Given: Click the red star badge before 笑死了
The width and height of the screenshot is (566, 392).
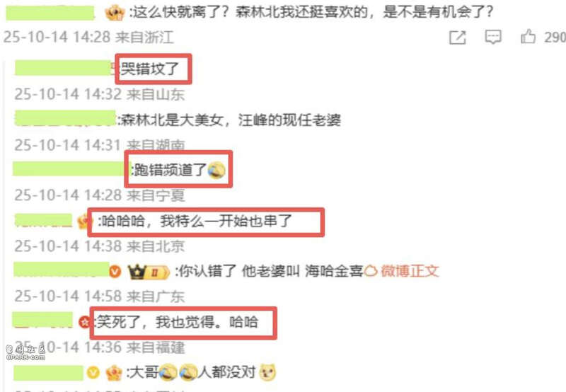Looking at the screenshot, I should pyautogui.click(x=84, y=322).
